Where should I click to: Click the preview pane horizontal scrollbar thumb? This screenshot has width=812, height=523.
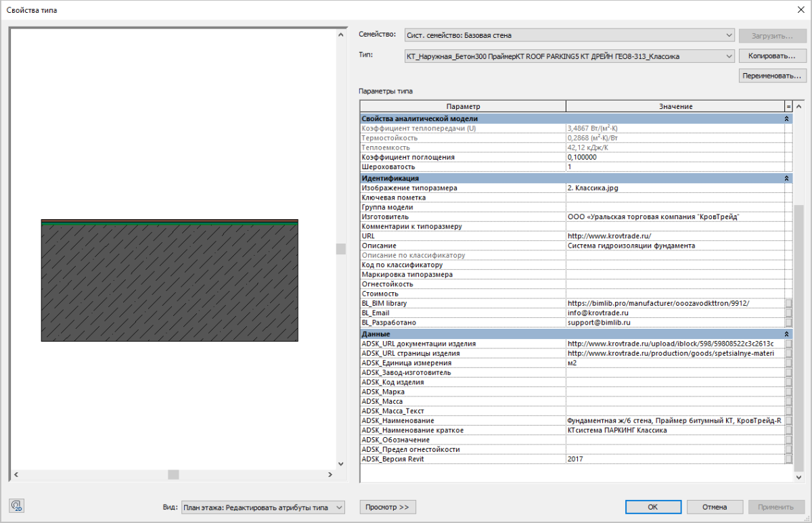(x=173, y=475)
